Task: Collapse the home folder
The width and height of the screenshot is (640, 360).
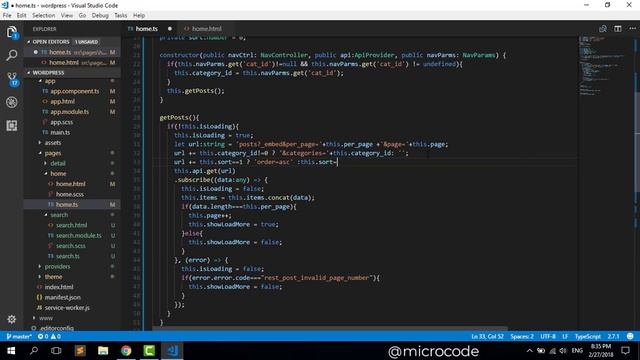Action: (58, 173)
